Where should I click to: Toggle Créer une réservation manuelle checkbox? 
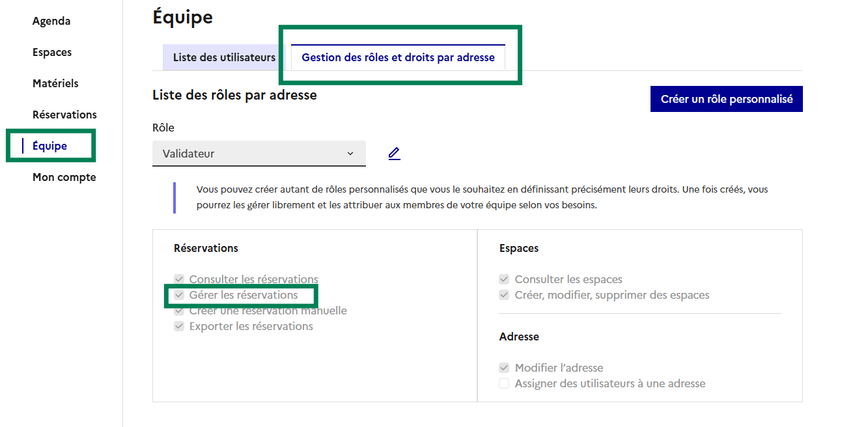tap(179, 310)
